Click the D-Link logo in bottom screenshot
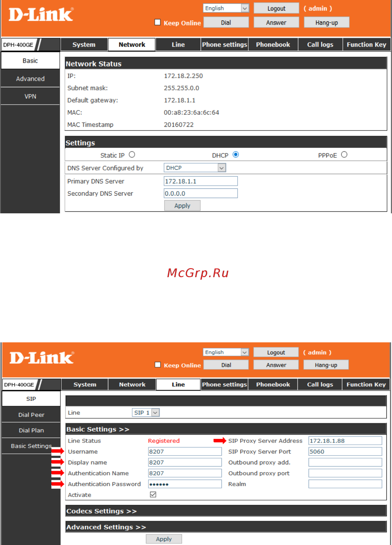The width and height of the screenshot is (392, 545). 42,358
